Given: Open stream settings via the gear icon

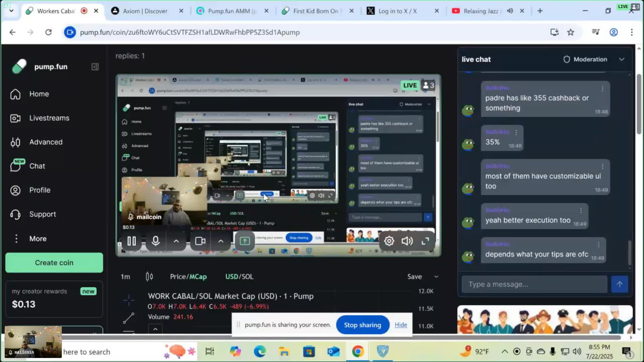Looking at the screenshot, I should pos(389,241).
